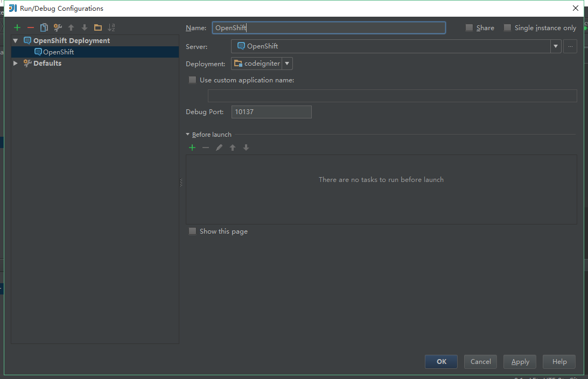Open the Deployment codeigniter dropdown arrow
This screenshot has width=588, height=379.
[x=287, y=64]
